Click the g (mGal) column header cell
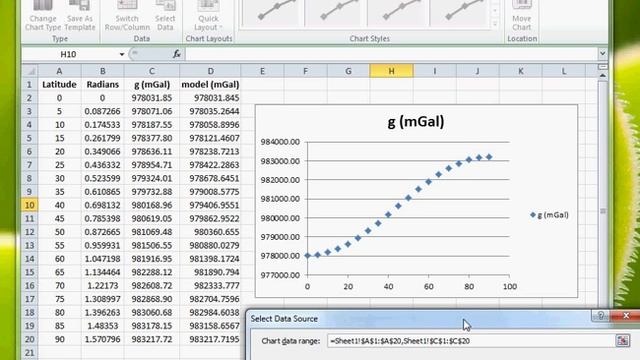This screenshot has width=640, height=360. tap(151, 84)
